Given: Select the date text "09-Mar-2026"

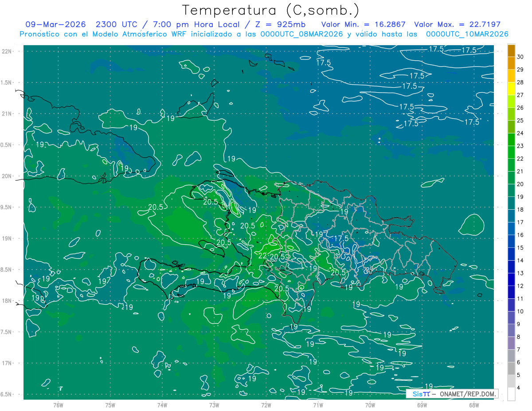Looking at the screenshot, I should point(55,24).
